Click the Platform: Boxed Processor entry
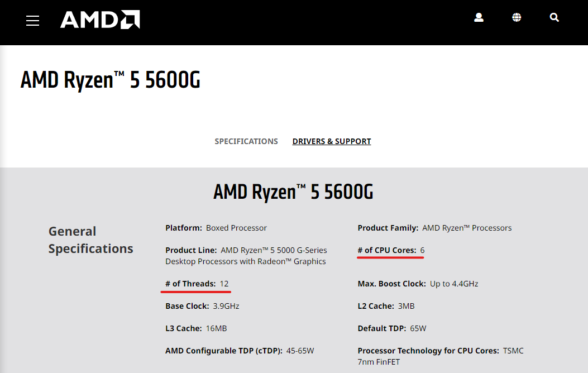The width and height of the screenshot is (588, 373). coord(216,228)
